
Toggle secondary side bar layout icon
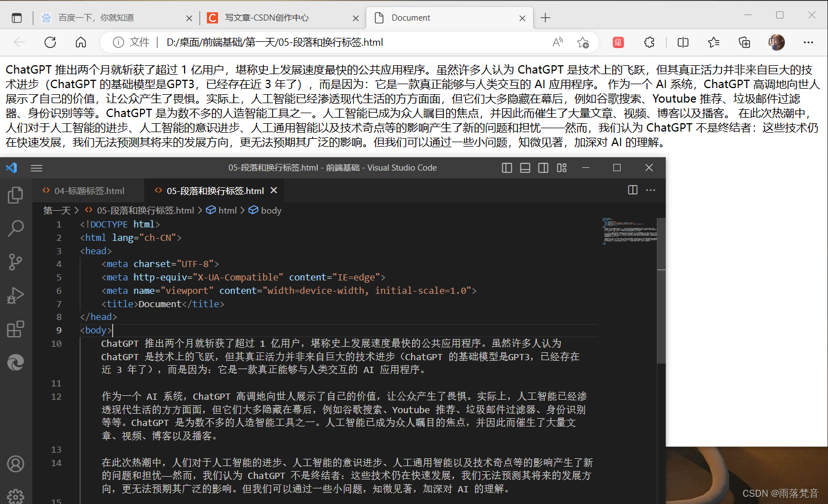pyautogui.click(x=543, y=168)
